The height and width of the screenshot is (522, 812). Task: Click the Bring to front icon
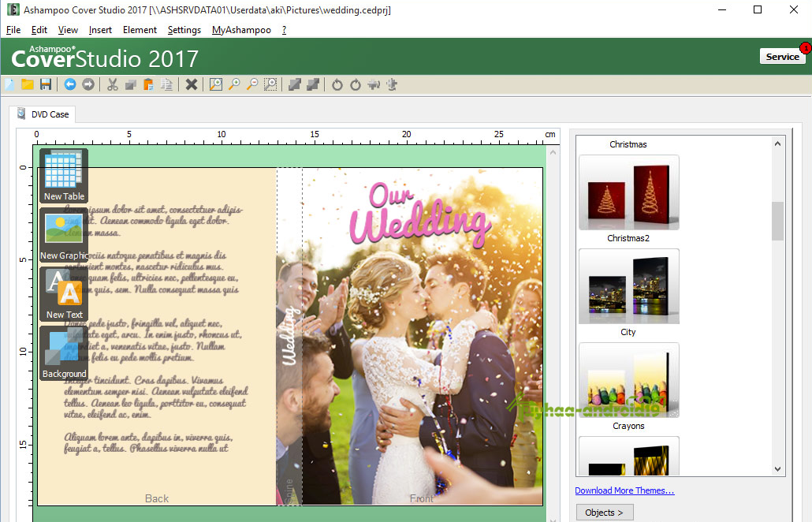[295, 84]
